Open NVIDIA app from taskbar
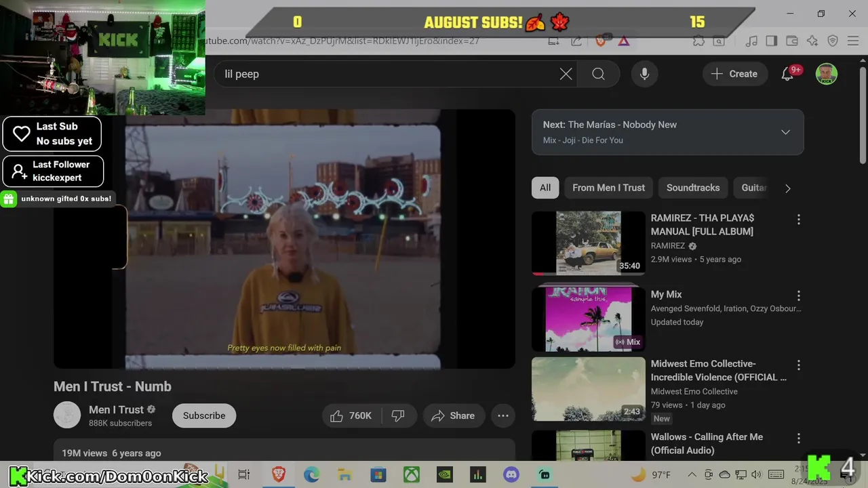Image resolution: width=868 pixels, height=488 pixels. tap(444, 475)
